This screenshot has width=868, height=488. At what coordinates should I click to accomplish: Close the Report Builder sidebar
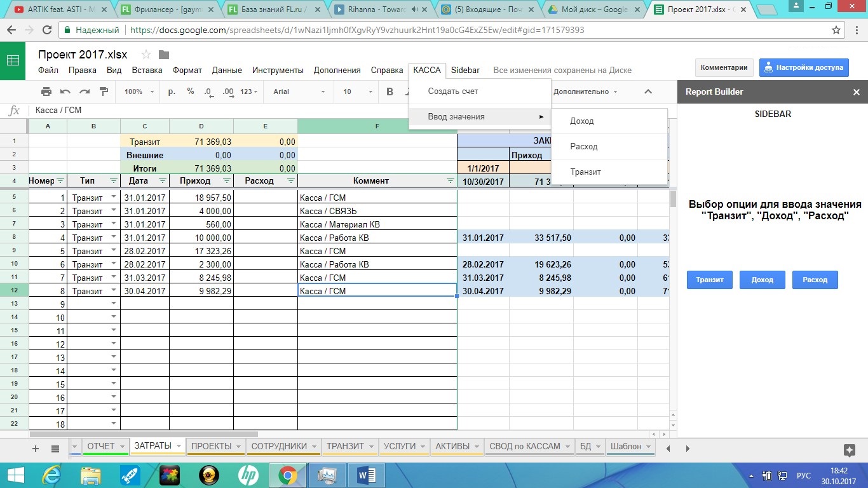pos(856,92)
